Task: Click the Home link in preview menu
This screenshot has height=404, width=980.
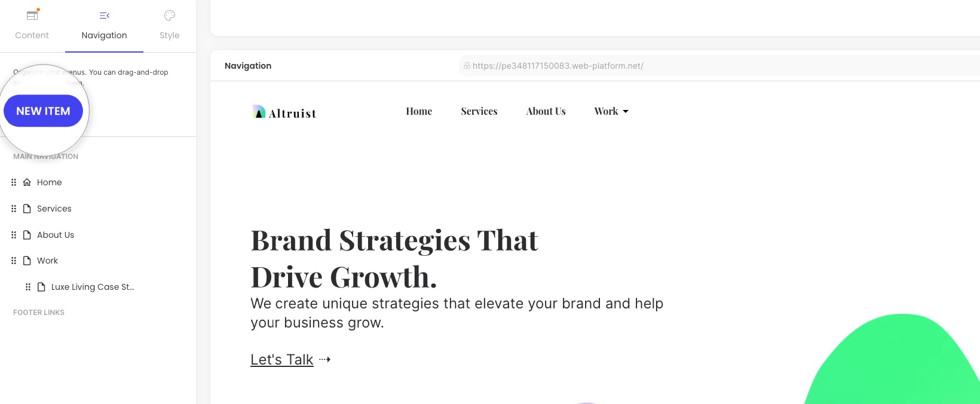Action: tap(419, 111)
